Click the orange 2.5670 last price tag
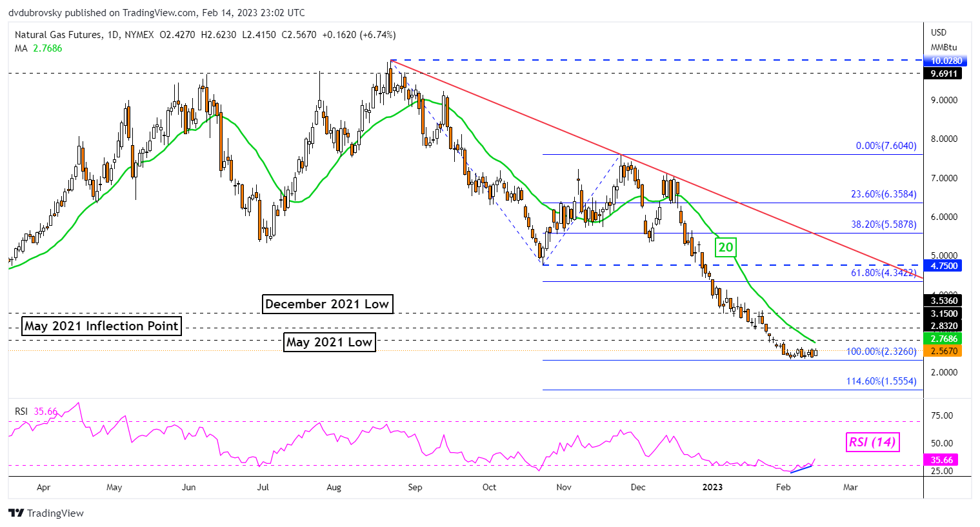The height and width of the screenshot is (527, 980). pos(943,351)
